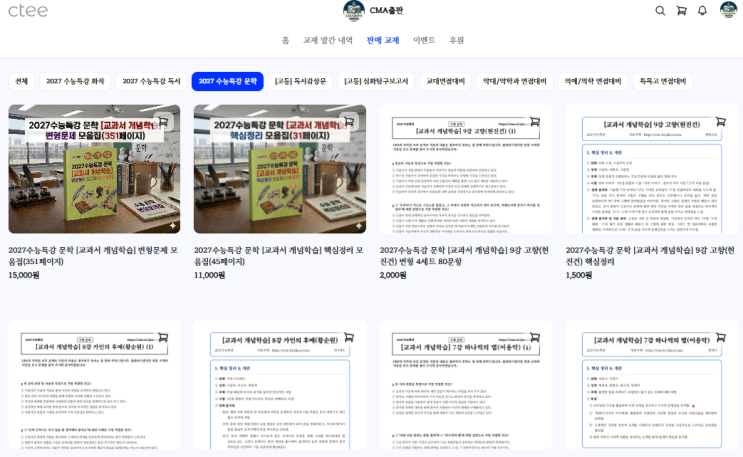Add 핵심정리 모음집 to cart via cart icon

point(349,122)
